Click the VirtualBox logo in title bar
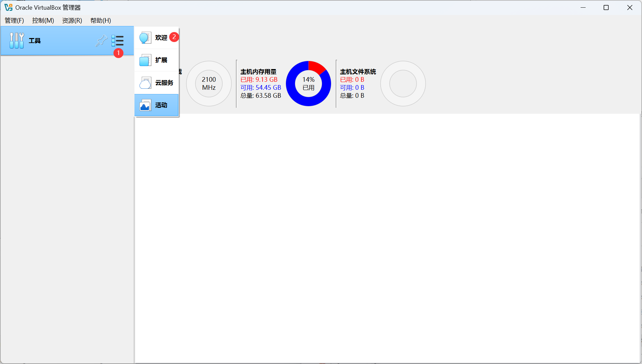Screen dimensions: 642x364 pos(8,7)
